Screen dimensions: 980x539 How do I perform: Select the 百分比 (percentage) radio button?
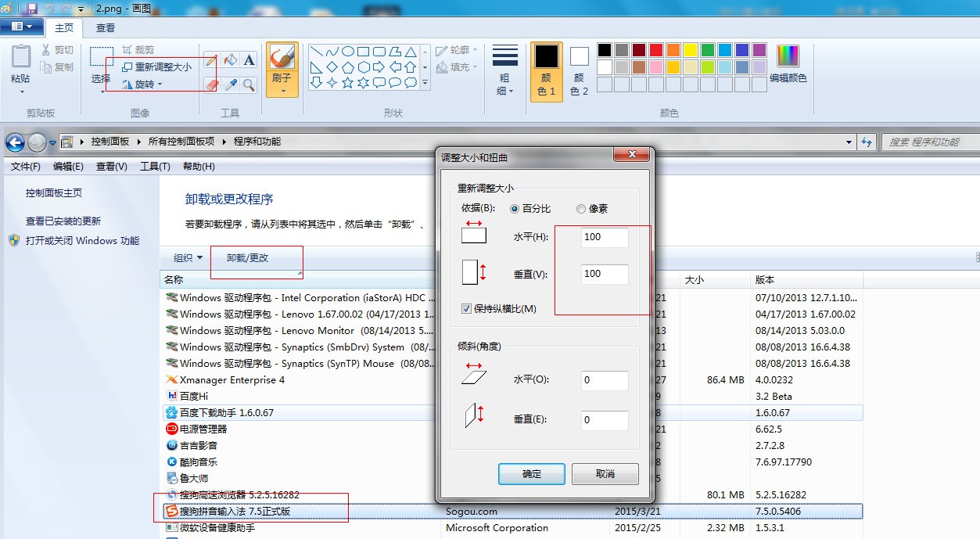pos(515,209)
